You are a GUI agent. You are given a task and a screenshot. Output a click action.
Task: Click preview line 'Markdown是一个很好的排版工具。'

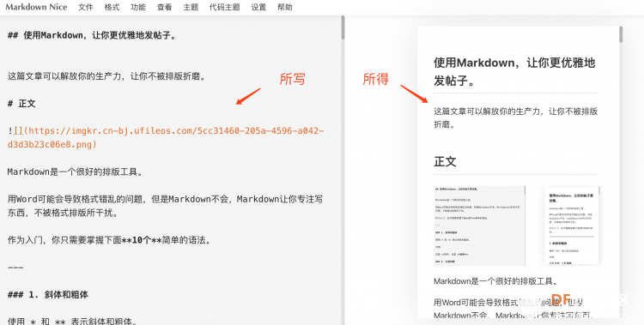click(495, 281)
